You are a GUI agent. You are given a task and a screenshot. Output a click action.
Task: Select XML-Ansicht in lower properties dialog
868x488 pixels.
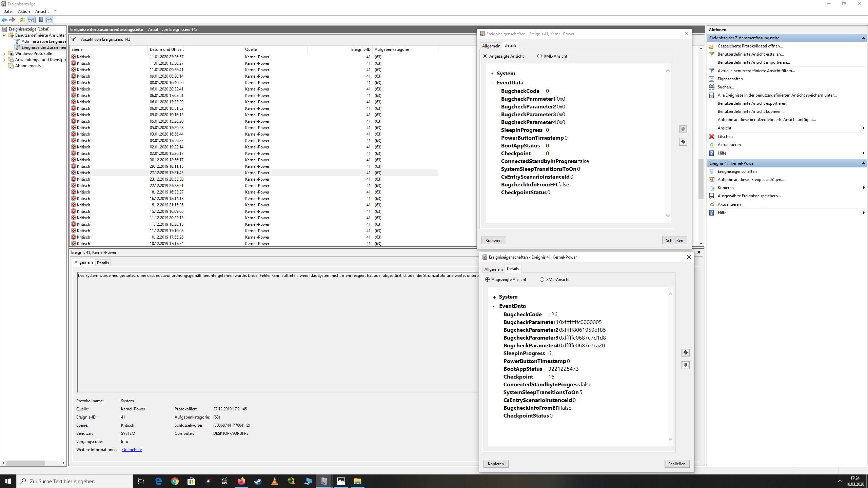[x=542, y=280]
